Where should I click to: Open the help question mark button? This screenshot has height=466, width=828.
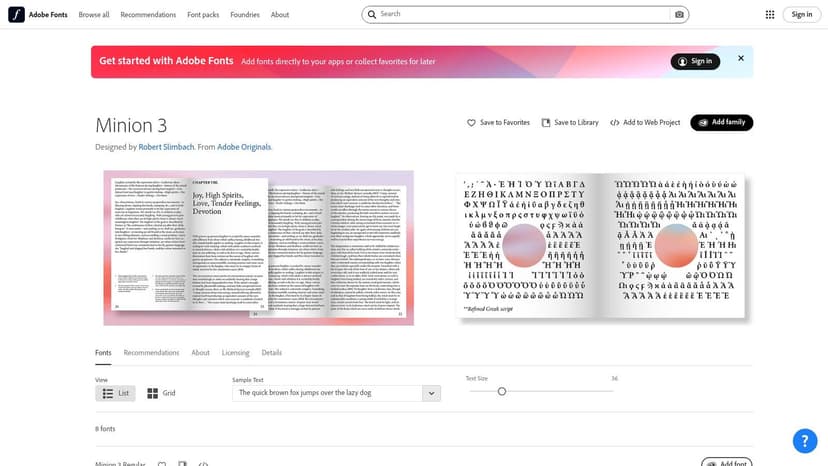[805, 441]
